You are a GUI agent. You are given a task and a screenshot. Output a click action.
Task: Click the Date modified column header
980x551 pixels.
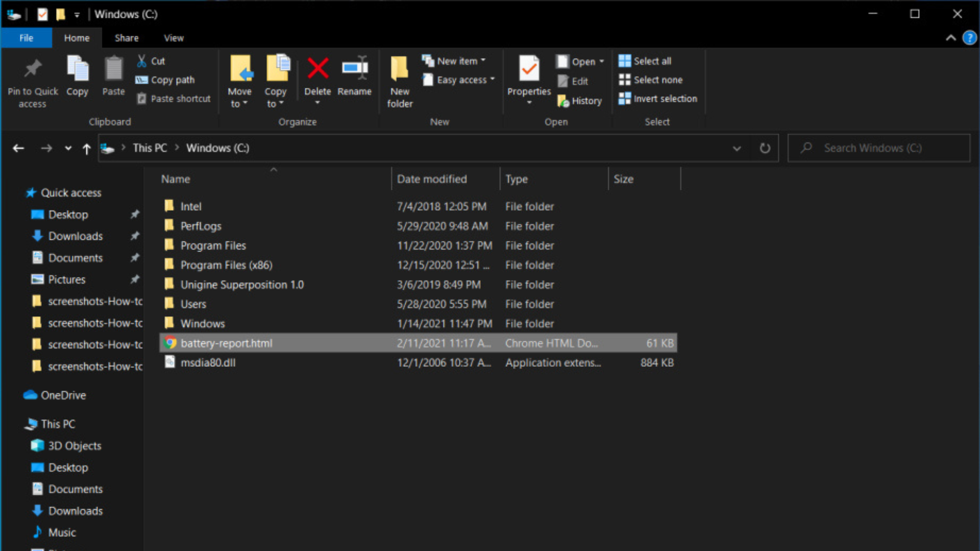pyautogui.click(x=432, y=179)
